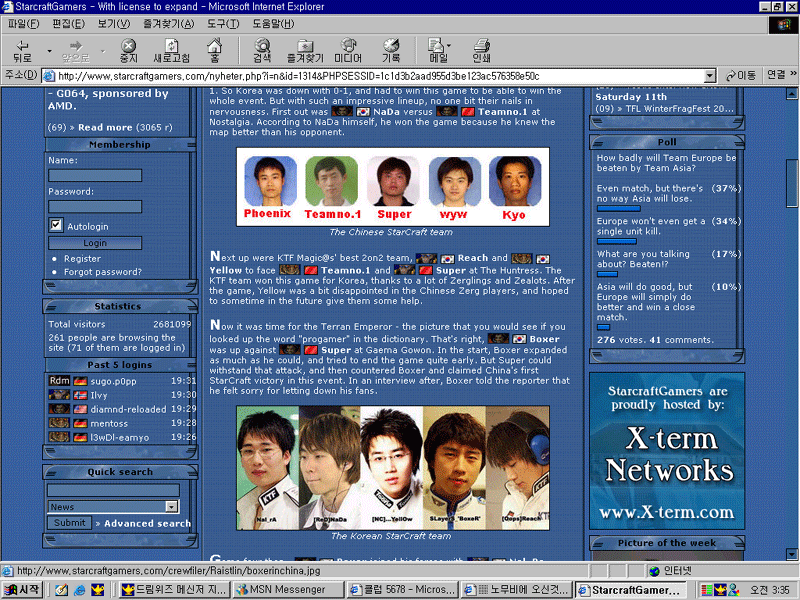
Task: Click the 34% poll result bar
Action: pyautogui.click(x=616, y=241)
